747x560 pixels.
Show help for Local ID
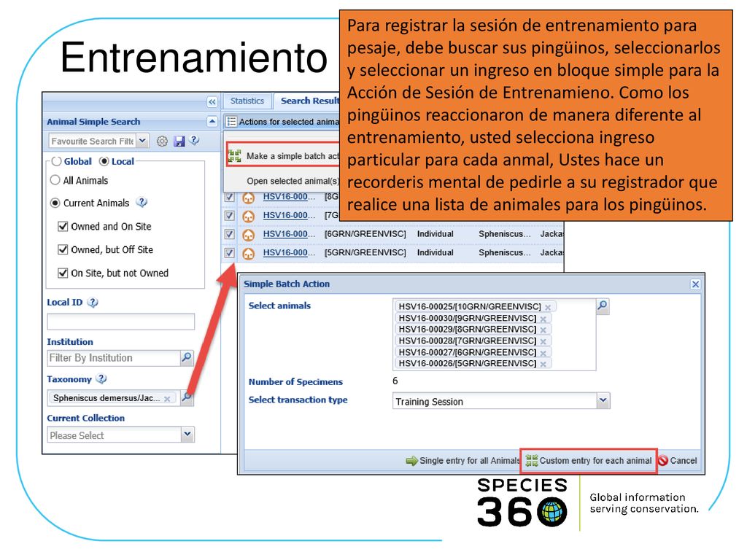click(93, 303)
